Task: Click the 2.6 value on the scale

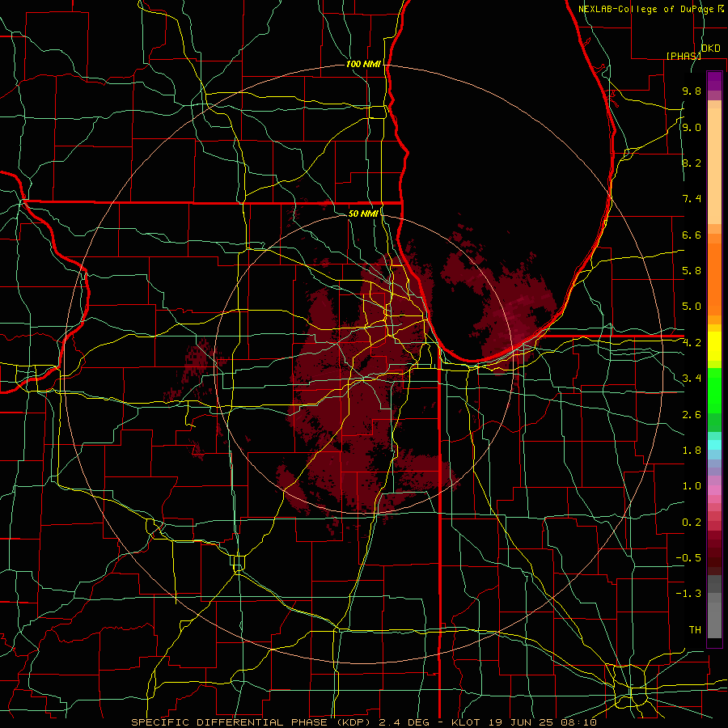Action: (x=692, y=415)
